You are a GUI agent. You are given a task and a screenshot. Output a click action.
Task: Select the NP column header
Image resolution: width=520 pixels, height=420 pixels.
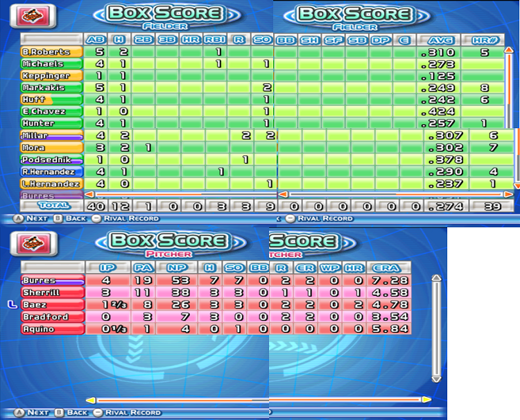tap(177, 268)
